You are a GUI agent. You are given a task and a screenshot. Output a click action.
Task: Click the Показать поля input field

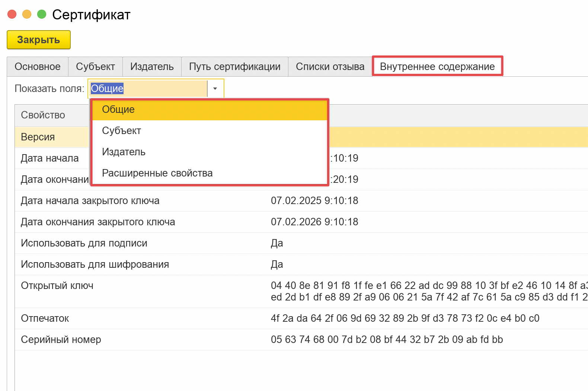click(x=148, y=89)
